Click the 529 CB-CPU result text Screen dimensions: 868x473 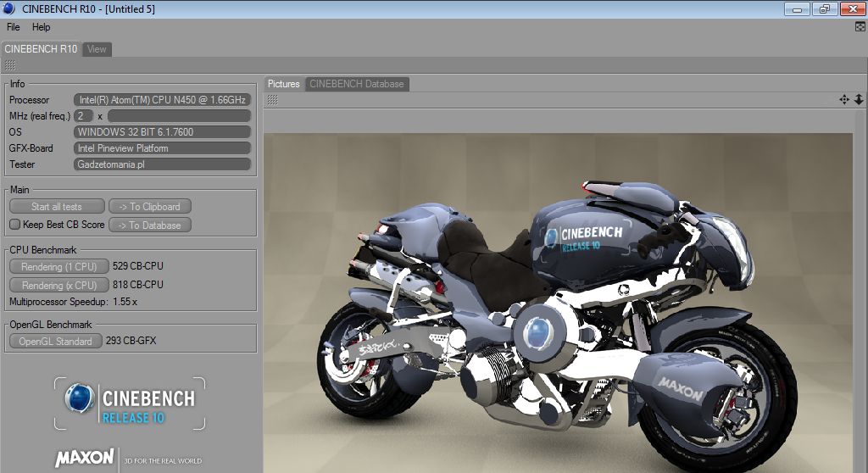click(138, 266)
